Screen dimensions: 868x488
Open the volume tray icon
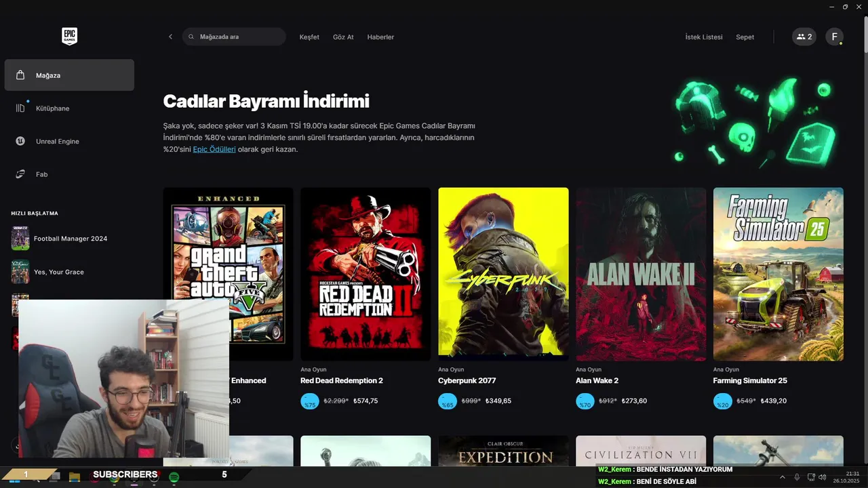pyautogui.click(x=822, y=477)
